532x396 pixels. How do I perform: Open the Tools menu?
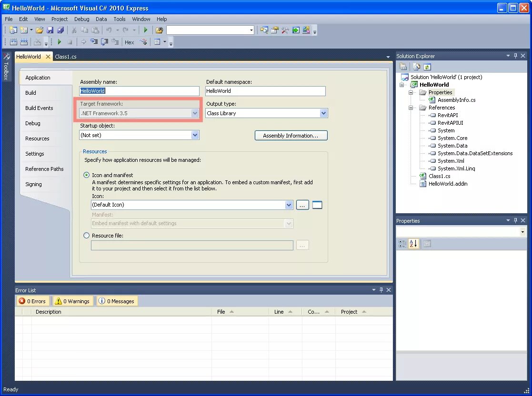pos(120,19)
